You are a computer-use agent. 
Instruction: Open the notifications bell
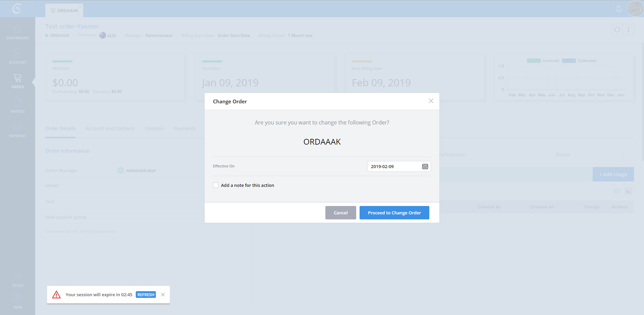point(619,9)
